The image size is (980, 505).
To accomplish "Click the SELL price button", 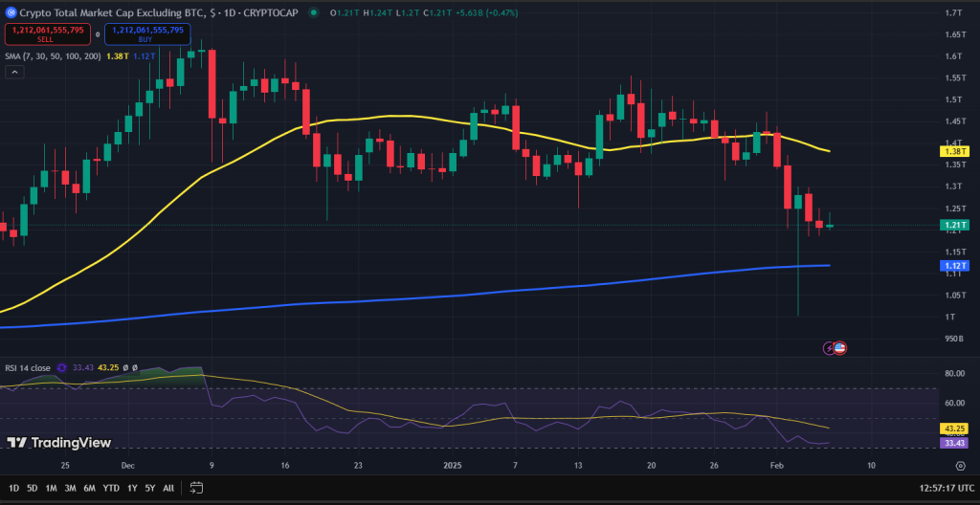I will (x=48, y=33).
